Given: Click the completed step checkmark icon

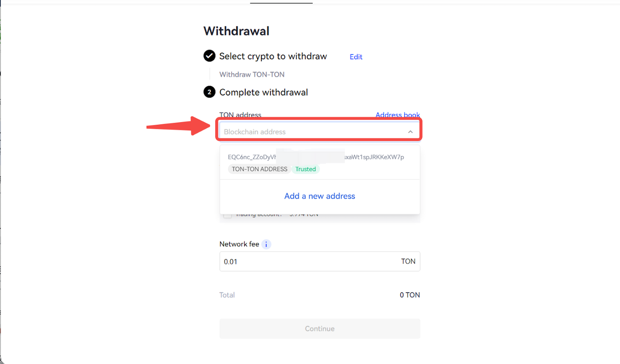Looking at the screenshot, I should 209,56.
